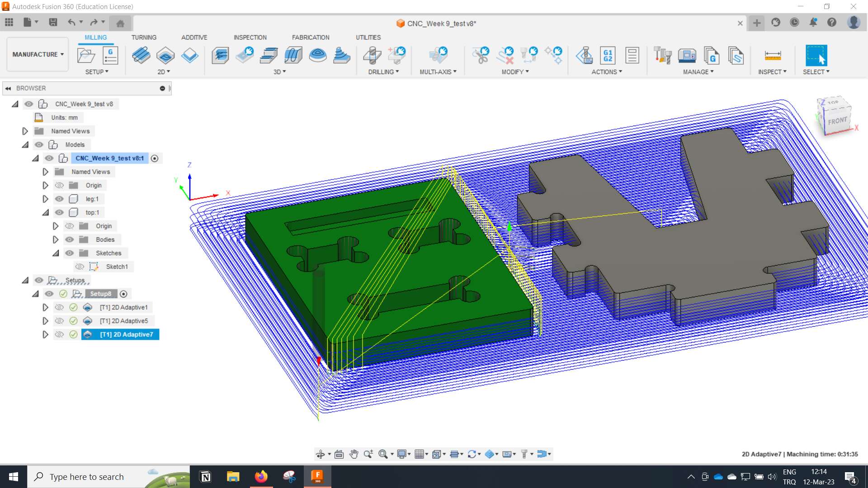868x488 pixels.
Task: Hide the Models group
Action: [x=39, y=145]
